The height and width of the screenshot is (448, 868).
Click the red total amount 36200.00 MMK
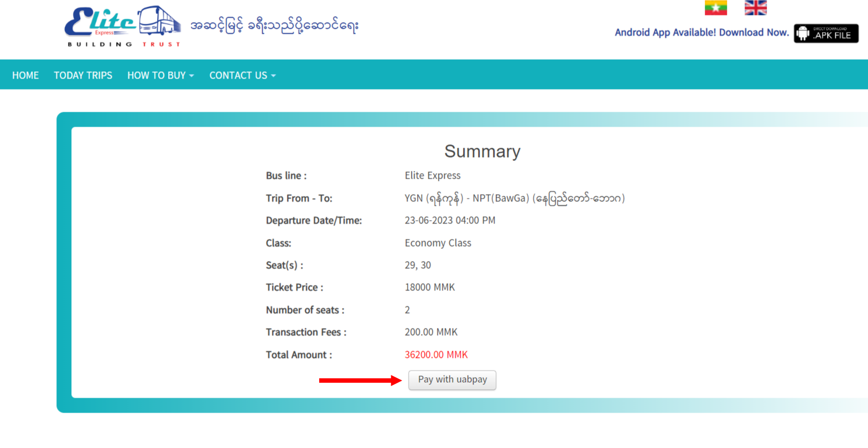click(x=436, y=355)
